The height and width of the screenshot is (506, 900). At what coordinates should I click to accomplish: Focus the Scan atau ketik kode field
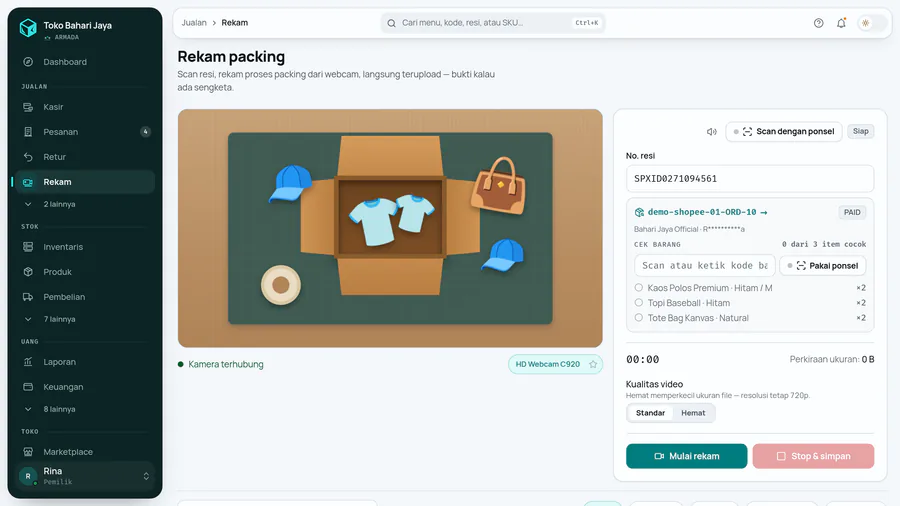coord(705,266)
